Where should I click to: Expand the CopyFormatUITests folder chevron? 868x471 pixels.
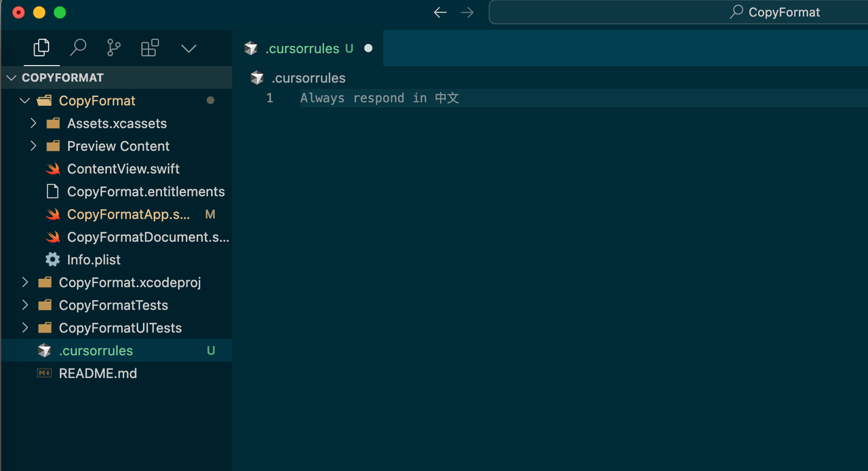click(25, 328)
